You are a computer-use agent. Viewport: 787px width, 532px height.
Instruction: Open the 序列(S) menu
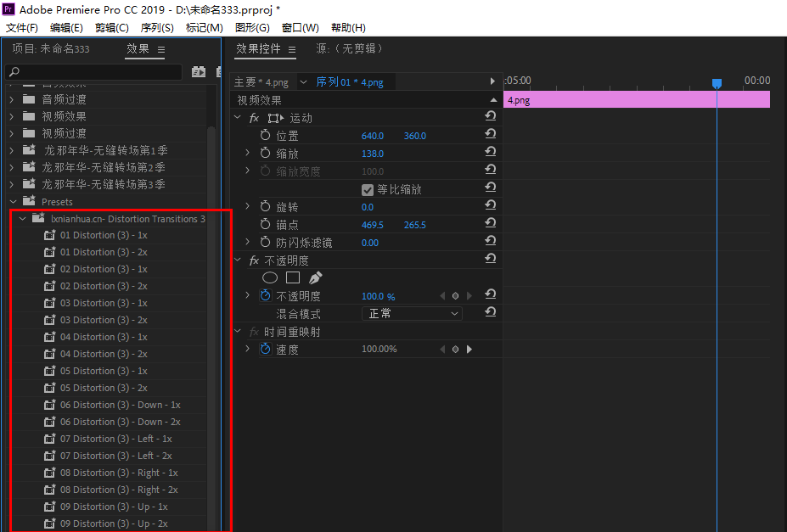pos(157,28)
